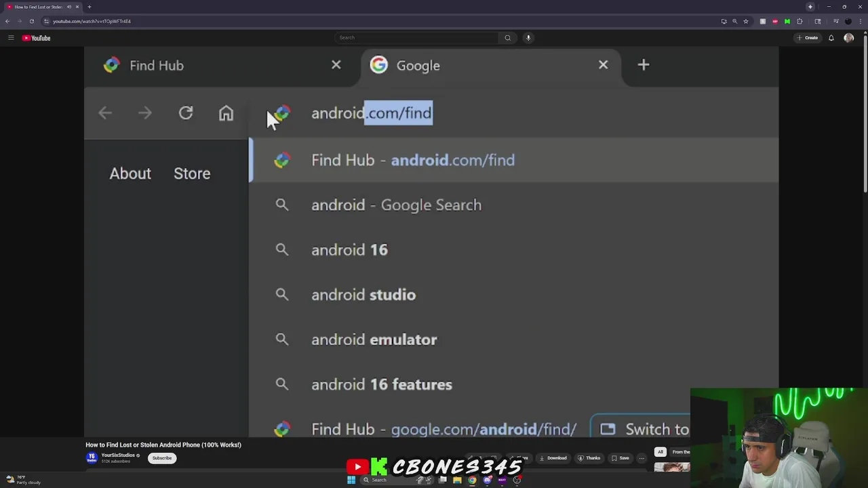The image size is (868, 488).
Task: Select 'android - Google Search' suggestion
Action: click(x=514, y=205)
